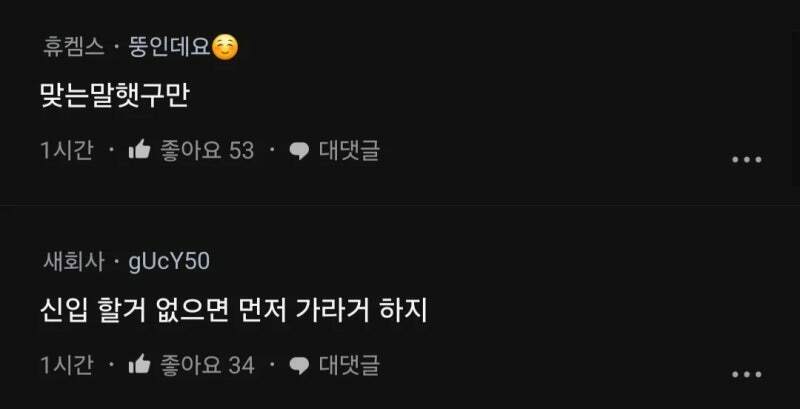The height and width of the screenshot is (409, 800).
Task: Select the username 뚱인데요
Action: click(169, 49)
